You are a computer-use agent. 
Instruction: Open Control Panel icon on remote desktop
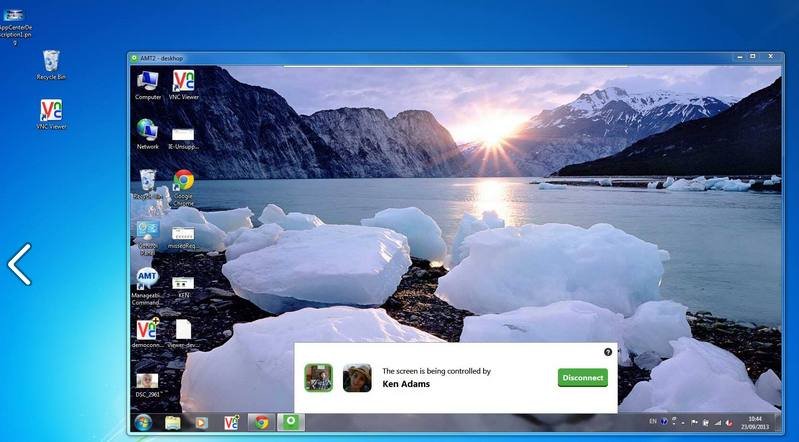148,237
